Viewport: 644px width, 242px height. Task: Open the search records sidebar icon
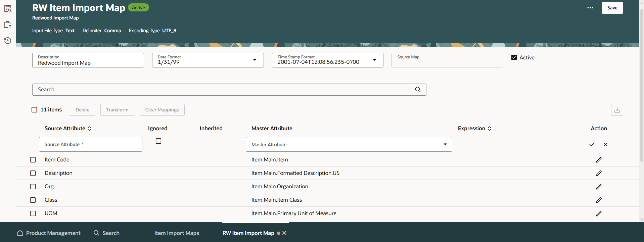(x=8, y=8)
